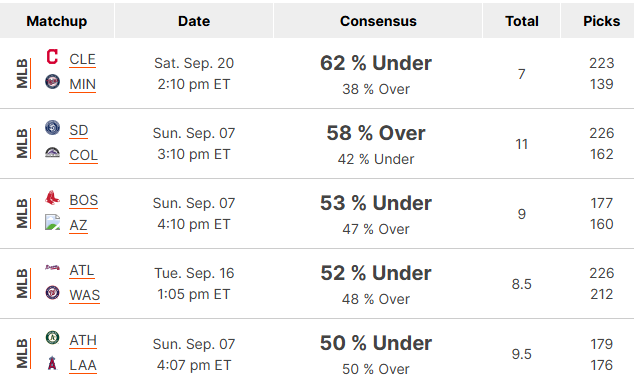
Task: Click the Washington Nationals logo
Action: tap(52, 293)
